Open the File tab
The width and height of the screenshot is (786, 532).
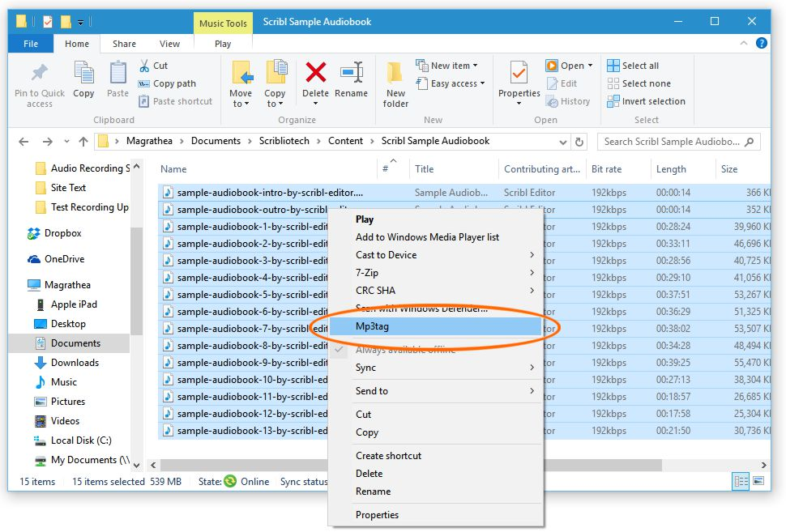click(x=31, y=44)
